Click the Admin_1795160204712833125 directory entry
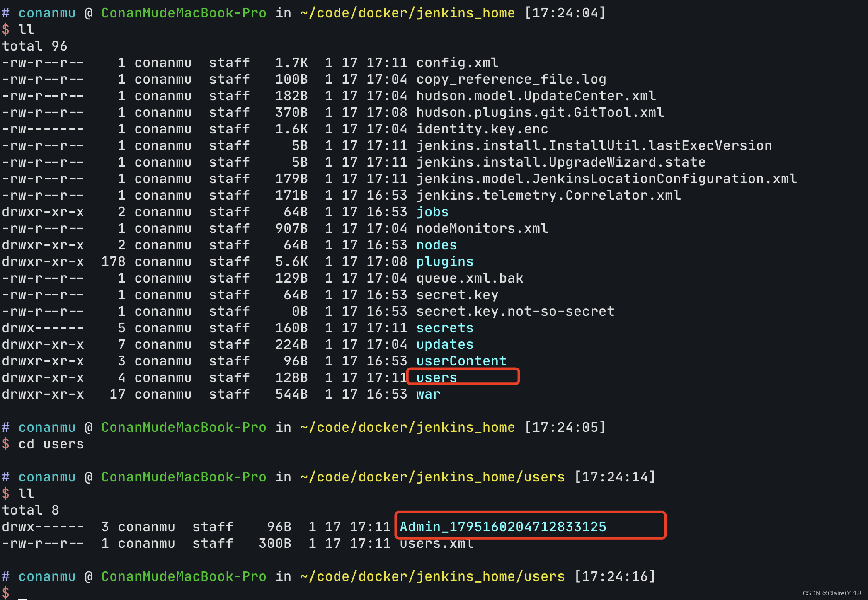The image size is (868, 600). [x=502, y=527]
